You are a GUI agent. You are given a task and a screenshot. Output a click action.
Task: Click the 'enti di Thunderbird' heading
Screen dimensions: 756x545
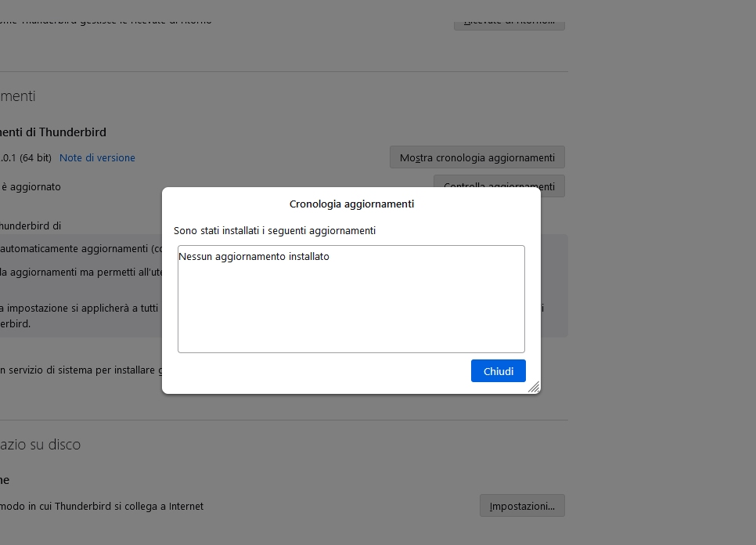point(53,132)
